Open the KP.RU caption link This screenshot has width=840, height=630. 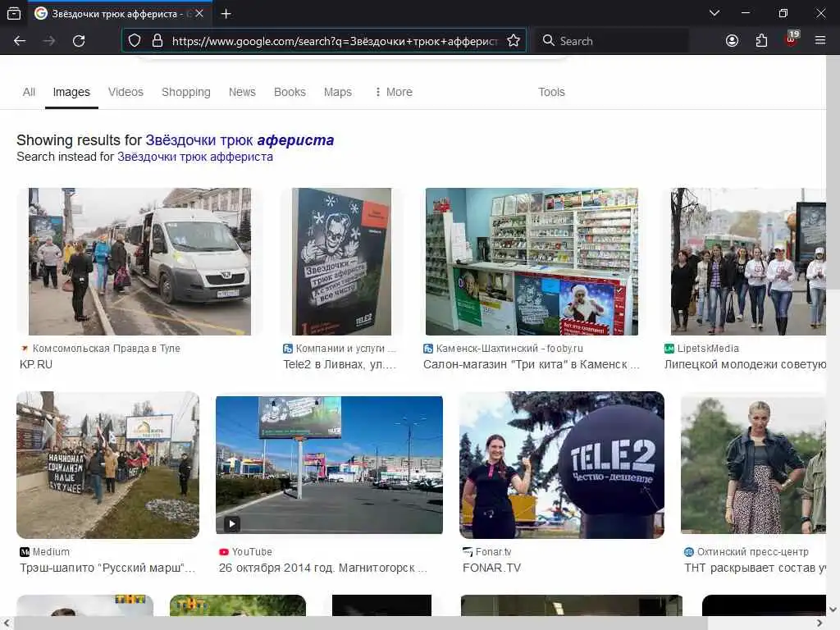click(x=36, y=364)
